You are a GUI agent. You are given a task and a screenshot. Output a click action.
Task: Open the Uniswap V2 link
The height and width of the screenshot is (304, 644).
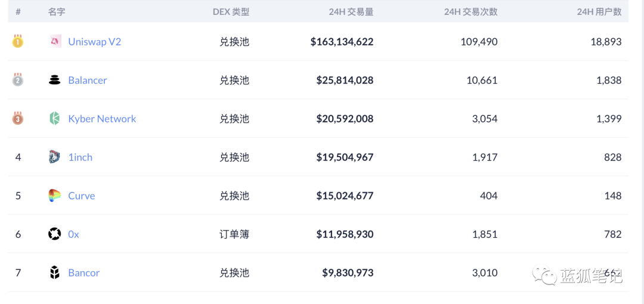tap(94, 42)
